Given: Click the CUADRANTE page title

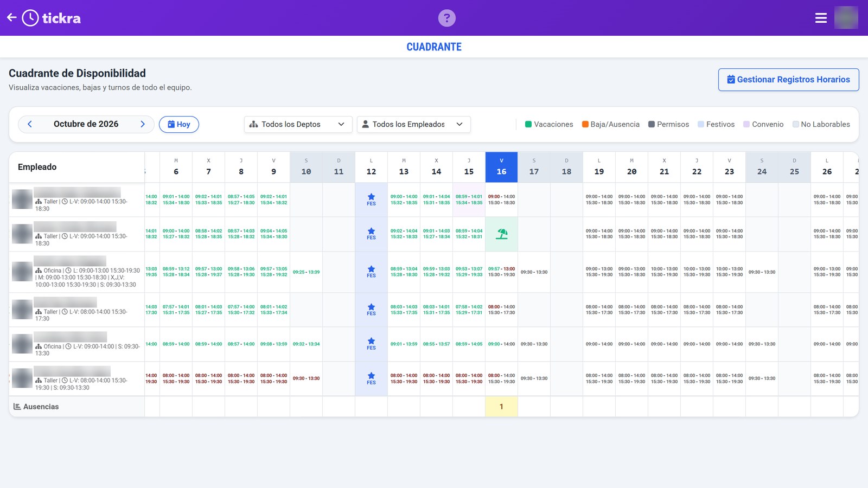Looking at the screenshot, I should click(x=434, y=47).
